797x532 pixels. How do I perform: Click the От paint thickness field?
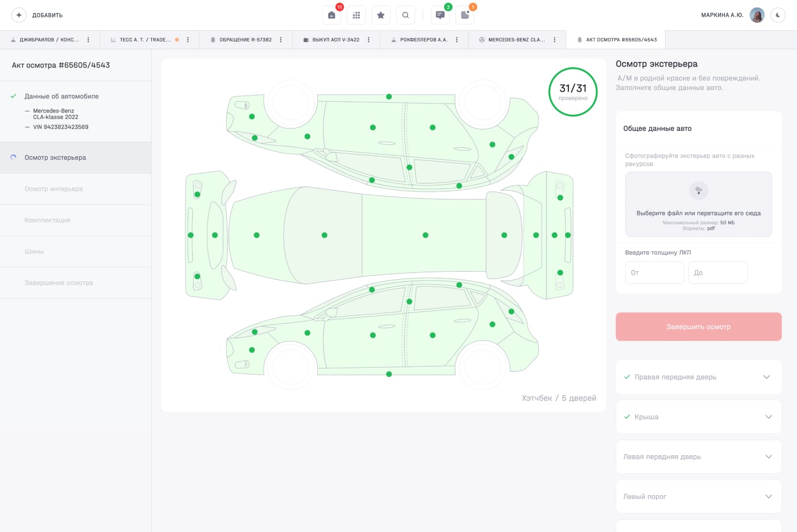point(654,273)
